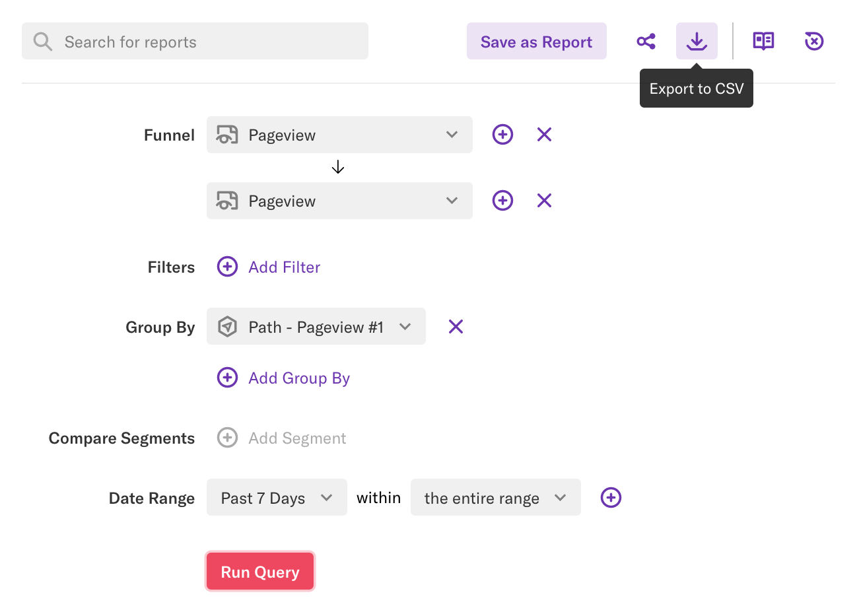Open the Past 7 Days date dropdown
The height and width of the screenshot is (616, 857).
click(x=276, y=497)
